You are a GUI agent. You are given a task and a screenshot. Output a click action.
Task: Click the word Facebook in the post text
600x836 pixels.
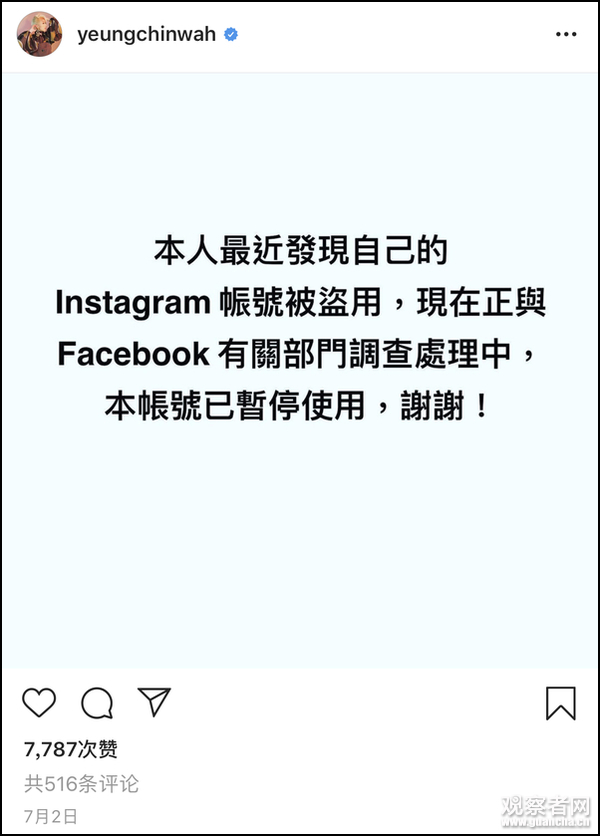click(133, 354)
